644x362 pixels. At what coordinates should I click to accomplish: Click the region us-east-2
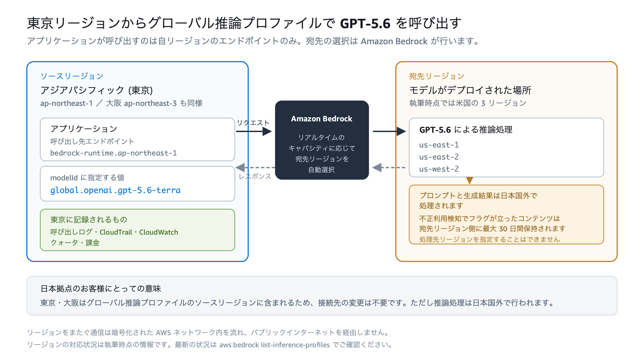click(x=439, y=157)
